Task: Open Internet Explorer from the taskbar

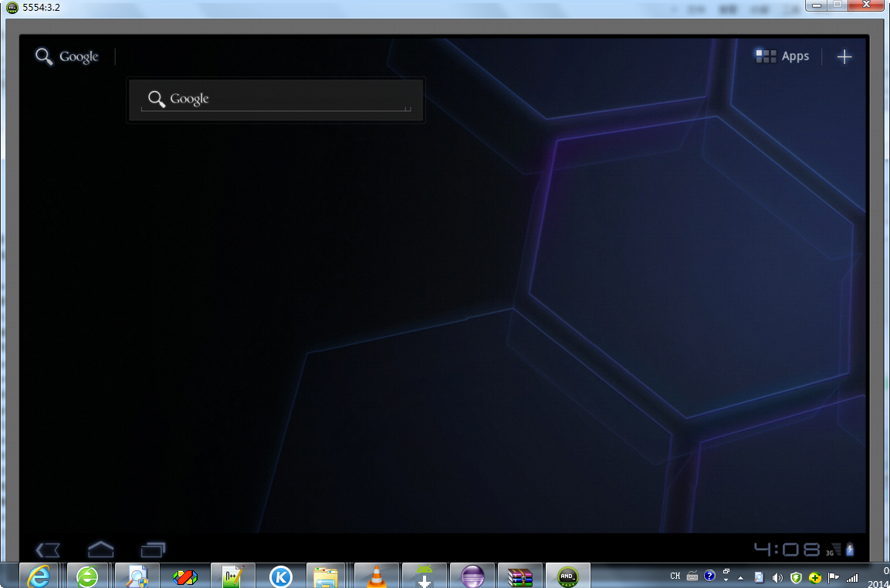Action: tap(39, 576)
